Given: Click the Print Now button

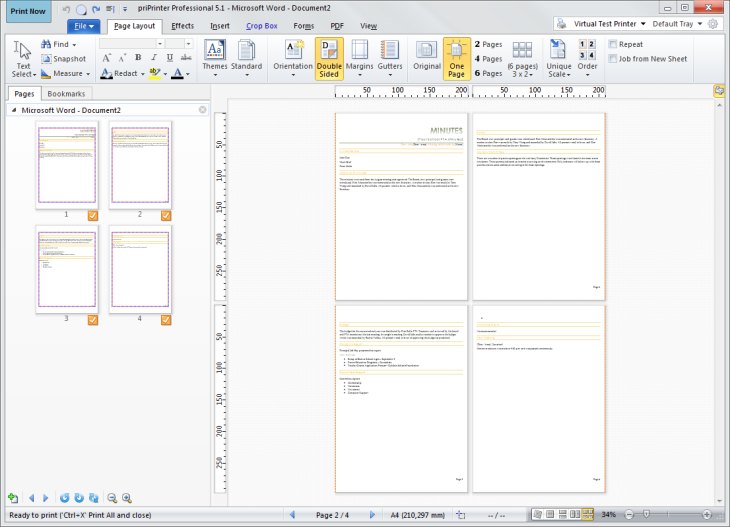Looking at the screenshot, I should (x=28, y=11).
